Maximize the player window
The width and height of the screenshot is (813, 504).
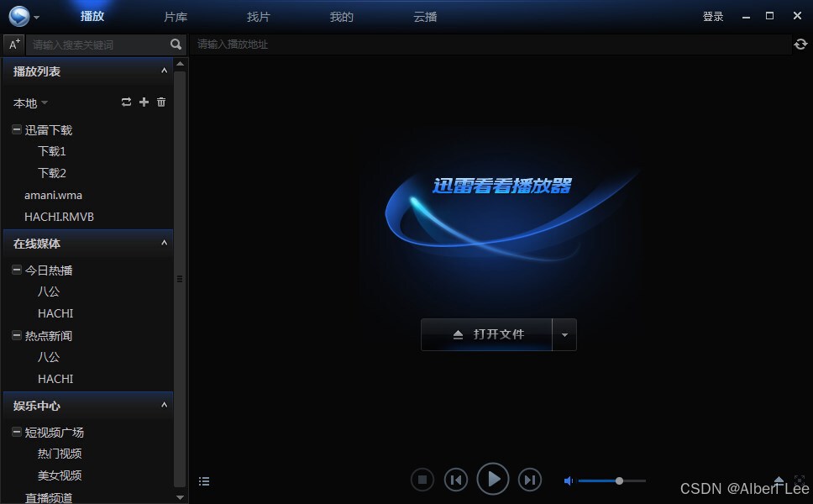pyautogui.click(x=769, y=16)
